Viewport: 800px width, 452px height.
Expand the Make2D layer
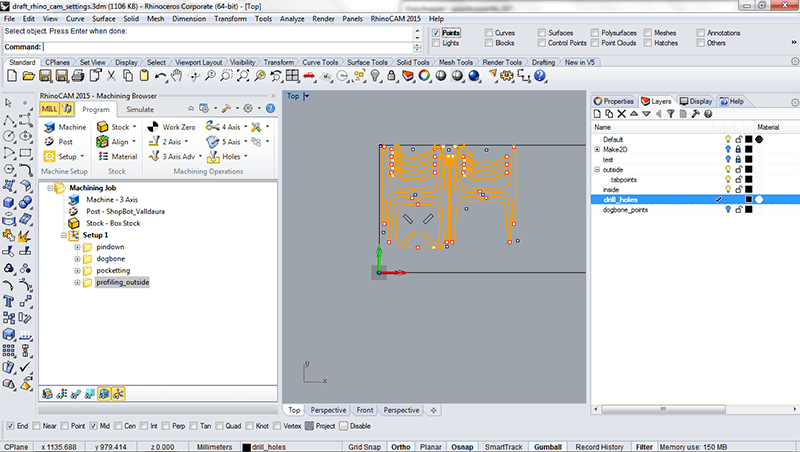597,149
